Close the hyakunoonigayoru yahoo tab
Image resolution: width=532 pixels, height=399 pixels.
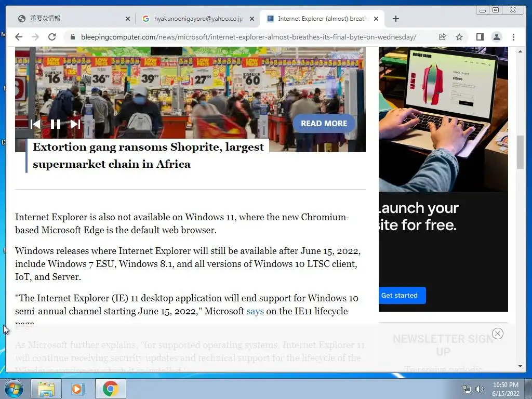(252, 19)
